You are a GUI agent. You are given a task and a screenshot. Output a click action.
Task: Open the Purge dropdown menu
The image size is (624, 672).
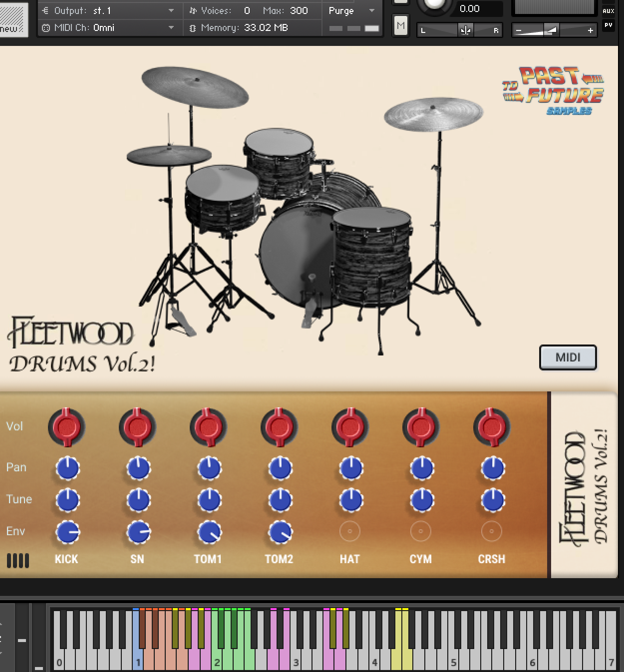[352, 10]
